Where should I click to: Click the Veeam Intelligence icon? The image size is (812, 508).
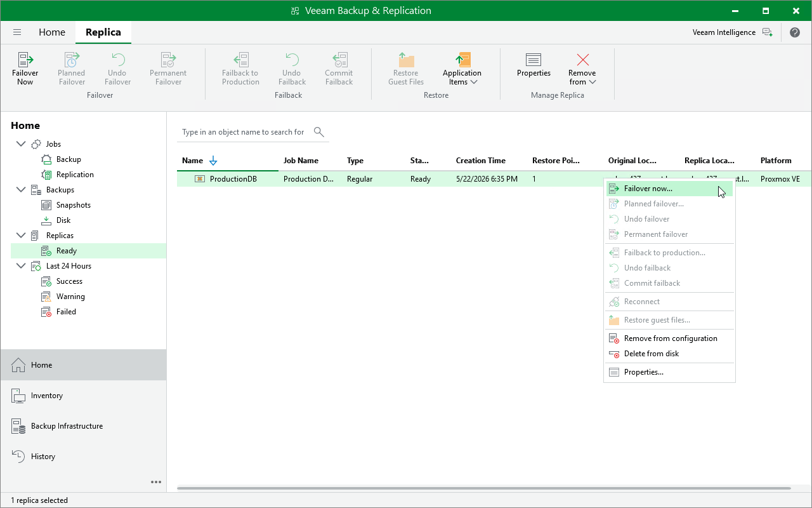tap(768, 32)
